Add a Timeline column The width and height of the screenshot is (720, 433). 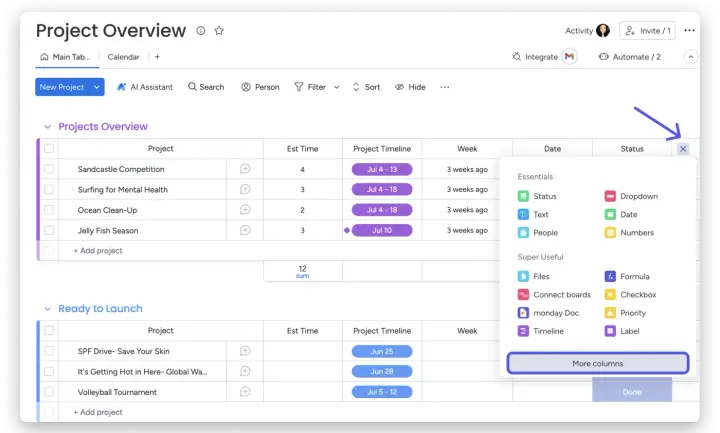coord(540,331)
